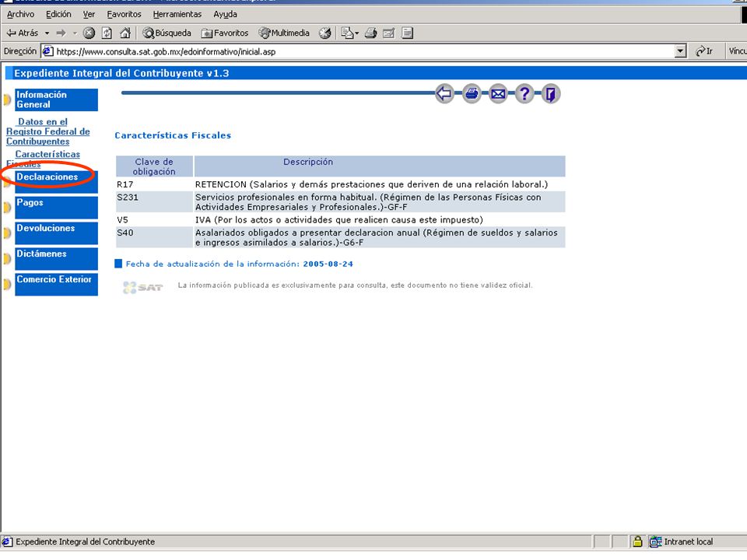Open the Edición menu
The width and height of the screenshot is (747, 560).
58,14
